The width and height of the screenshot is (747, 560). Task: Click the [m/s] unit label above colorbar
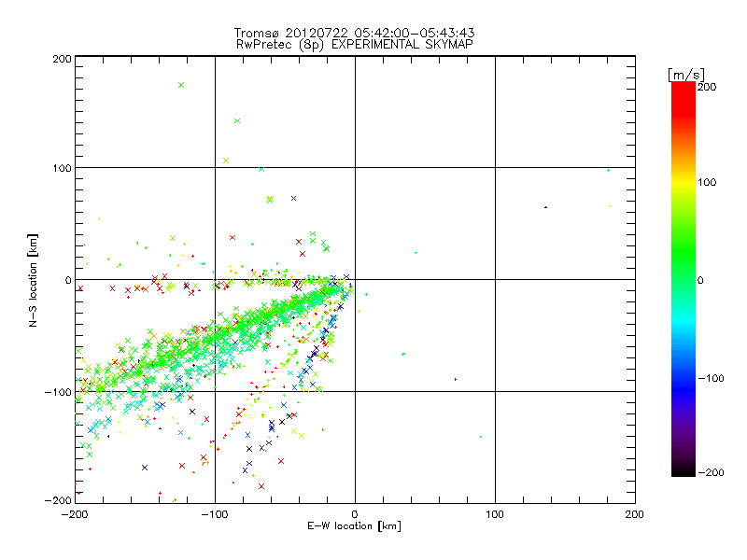click(x=685, y=74)
